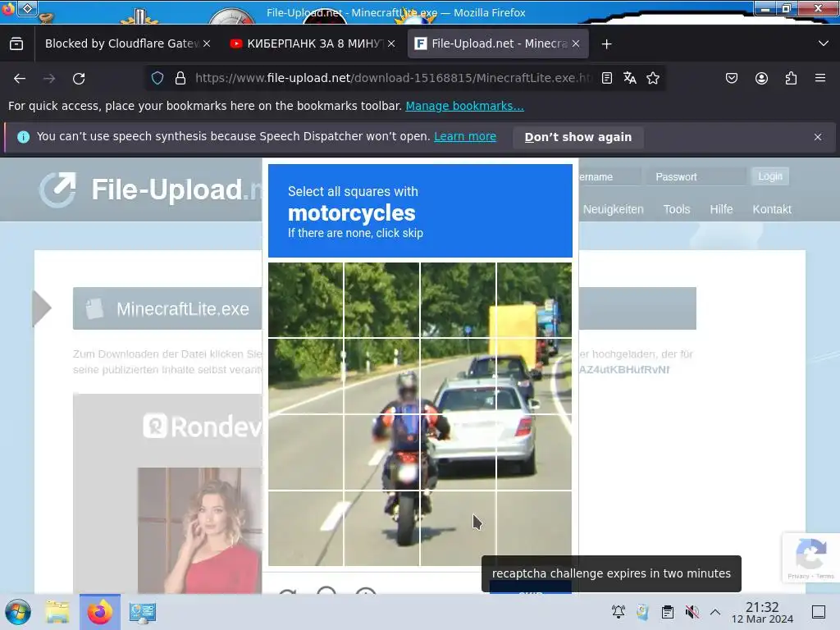Click the speech synthesis info icon

(23, 137)
